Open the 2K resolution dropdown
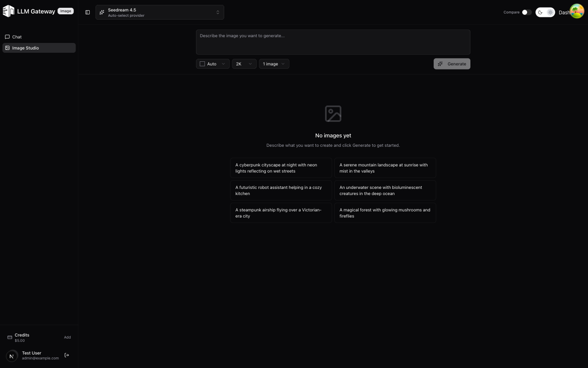 (244, 64)
